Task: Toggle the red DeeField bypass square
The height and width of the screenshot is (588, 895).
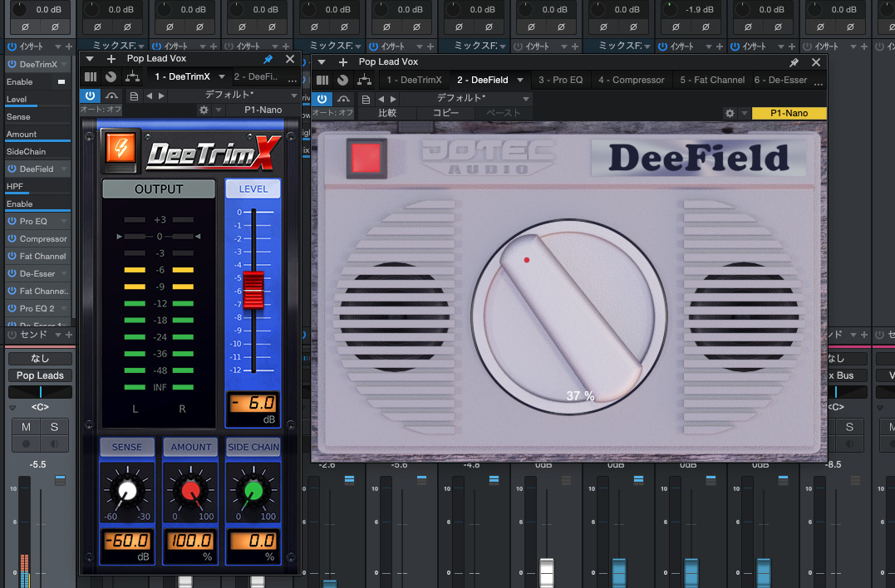Action: (x=366, y=158)
